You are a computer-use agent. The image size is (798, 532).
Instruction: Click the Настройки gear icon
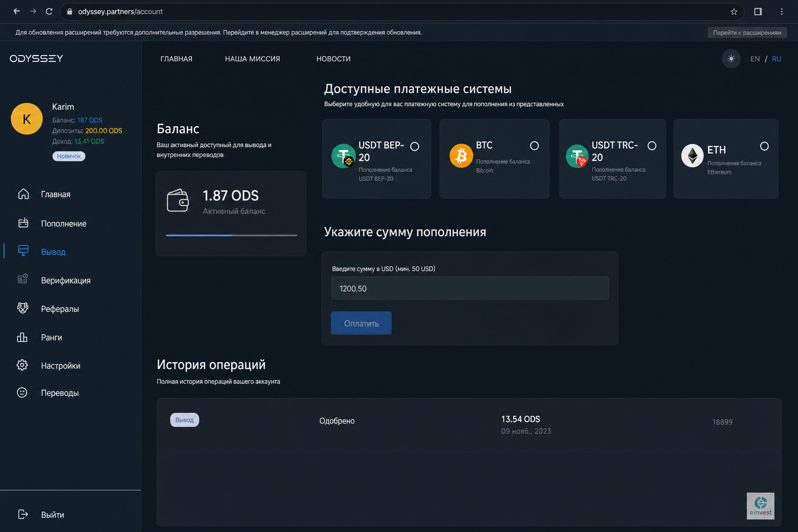pyautogui.click(x=22, y=365)
